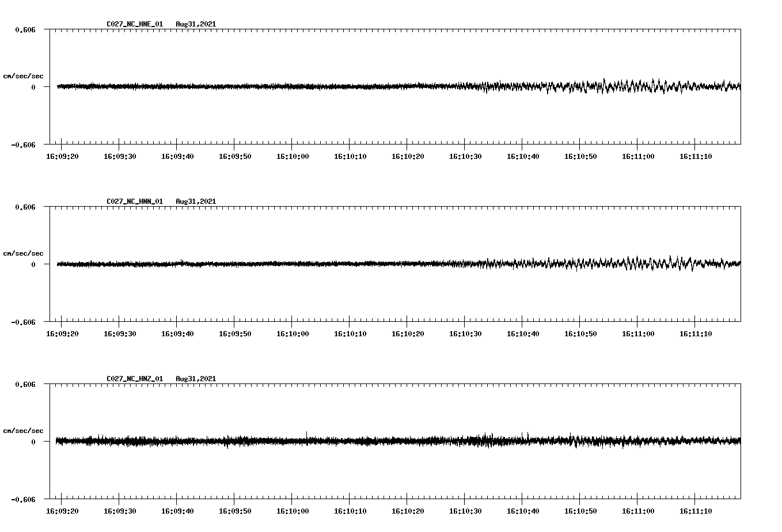The image size is (782, 532).
Task: Click the 0.606 upper limit on the HNN axis
Action: click(25, 207)
